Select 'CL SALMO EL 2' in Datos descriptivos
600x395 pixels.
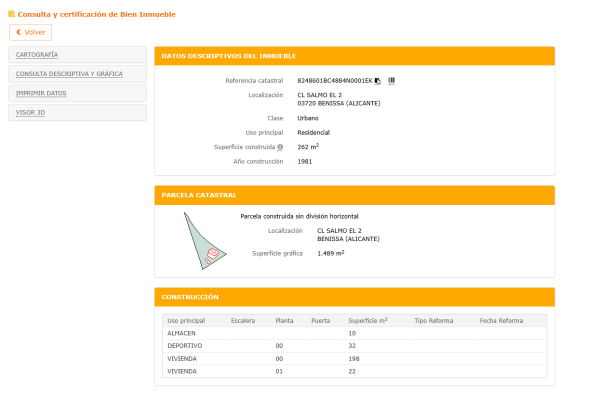pos(320,95)
